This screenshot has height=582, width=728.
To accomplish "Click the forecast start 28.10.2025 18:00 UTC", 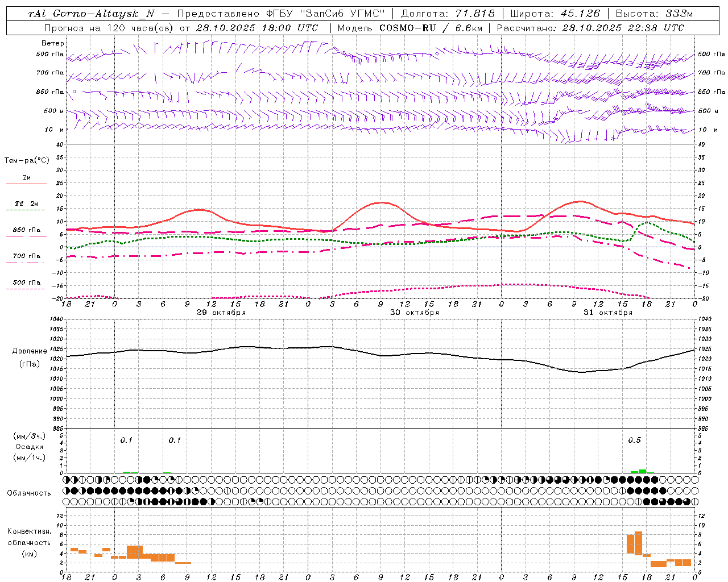I will (x=257, y=28).
